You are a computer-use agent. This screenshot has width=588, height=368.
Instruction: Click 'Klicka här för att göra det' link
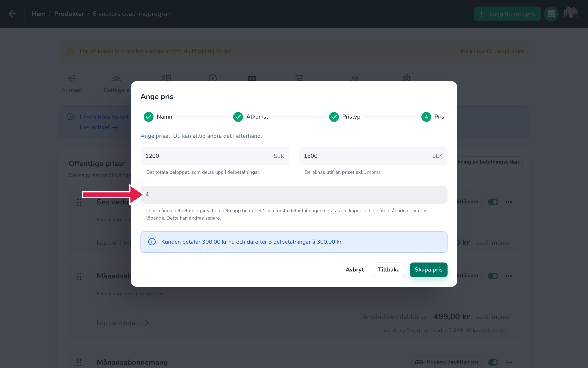coord(492,51)
